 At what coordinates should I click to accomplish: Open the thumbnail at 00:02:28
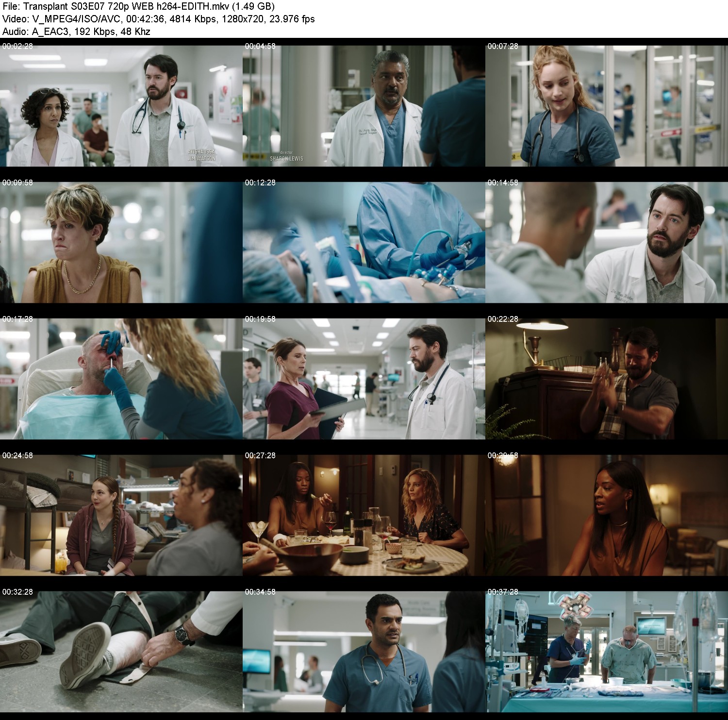pyautogui.click(x=121, y=106)
